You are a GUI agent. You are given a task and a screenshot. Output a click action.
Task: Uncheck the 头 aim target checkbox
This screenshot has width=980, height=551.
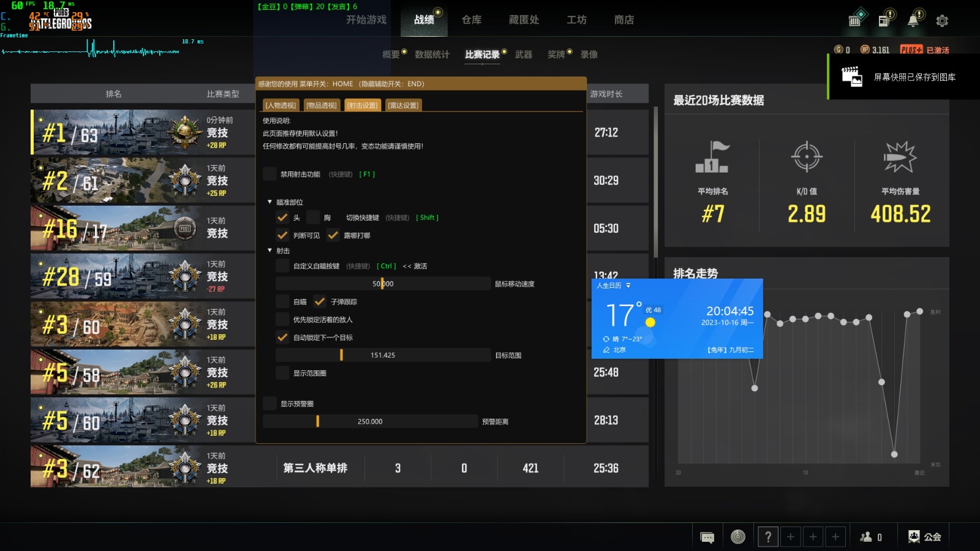tap(282, 217)
